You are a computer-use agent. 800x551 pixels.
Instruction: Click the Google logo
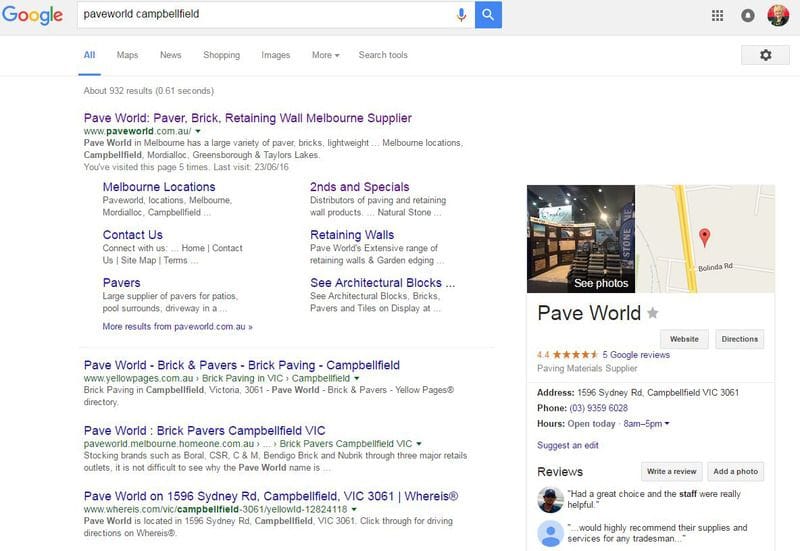pyautogui.click(x=32, y=16)
